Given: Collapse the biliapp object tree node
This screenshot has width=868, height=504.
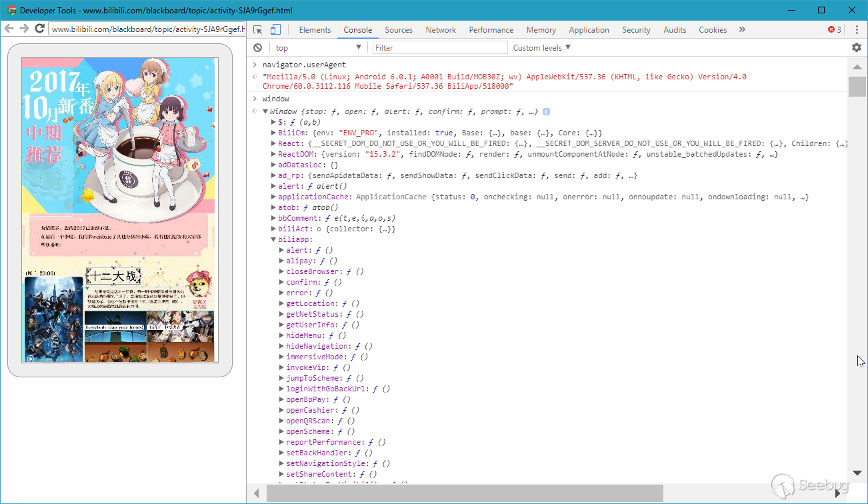Looking at the screenshot, I should 273,240.
